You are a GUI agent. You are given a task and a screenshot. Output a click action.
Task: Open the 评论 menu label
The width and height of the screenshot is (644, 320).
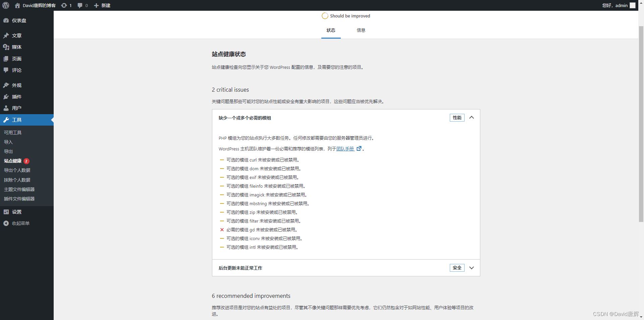tap(17, 70)
